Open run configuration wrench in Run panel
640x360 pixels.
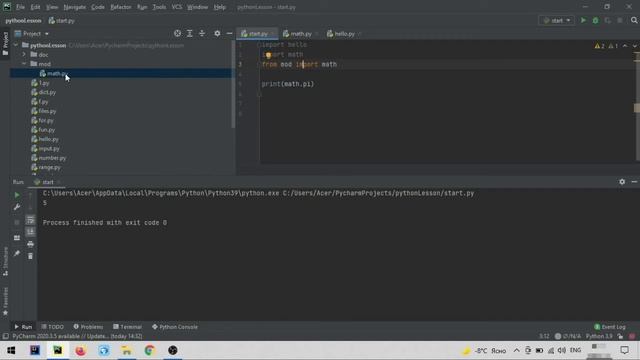coord(17,207)
